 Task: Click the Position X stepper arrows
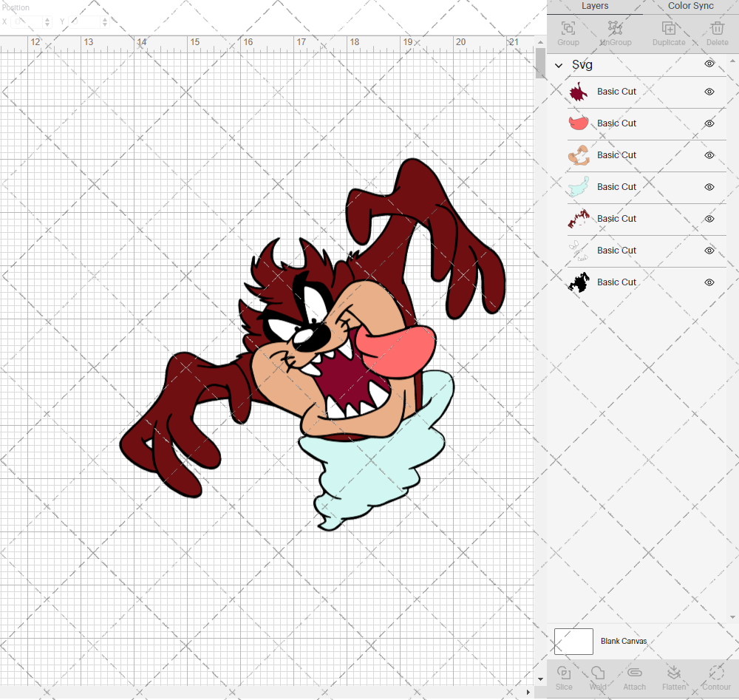point(47,21)
